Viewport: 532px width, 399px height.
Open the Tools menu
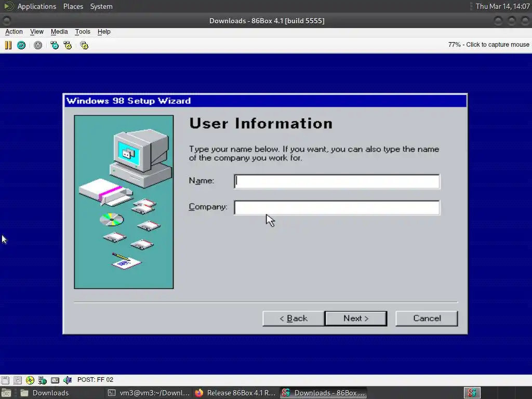coord(83,32)
